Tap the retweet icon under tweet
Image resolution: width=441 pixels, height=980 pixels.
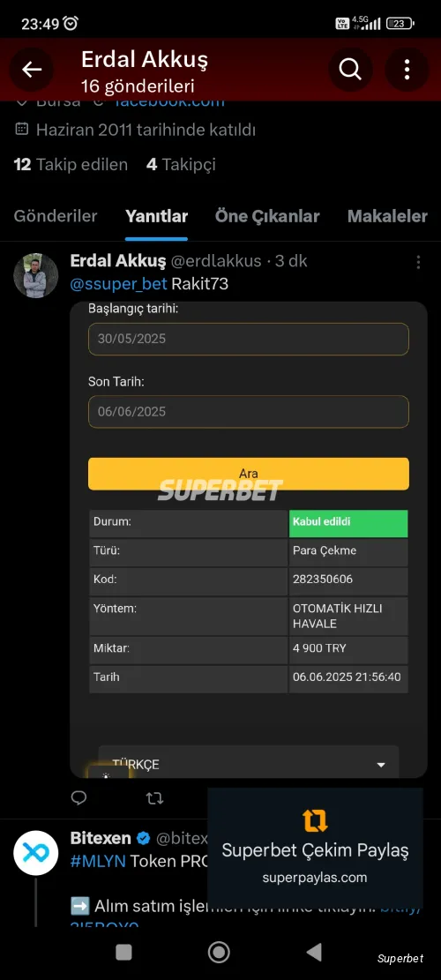point(154,798)
